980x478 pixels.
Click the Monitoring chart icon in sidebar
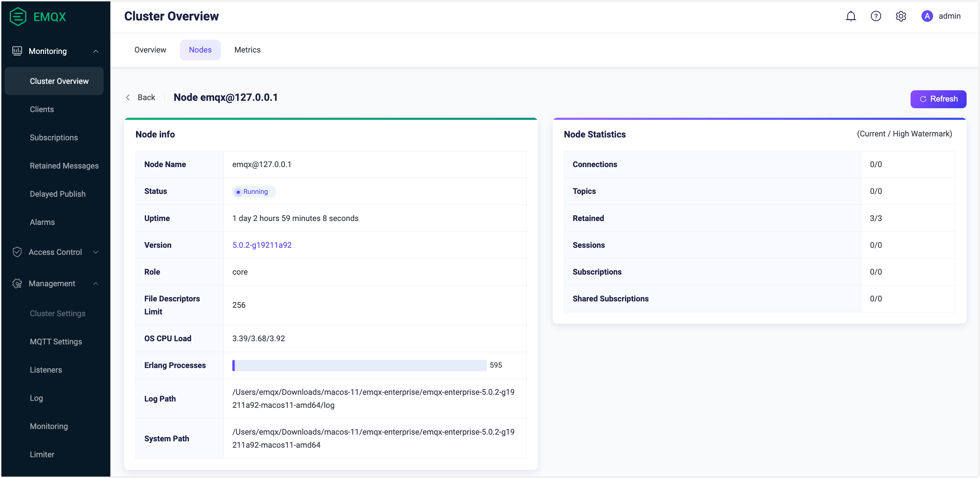pyautogui.click(x=17, y=51)
